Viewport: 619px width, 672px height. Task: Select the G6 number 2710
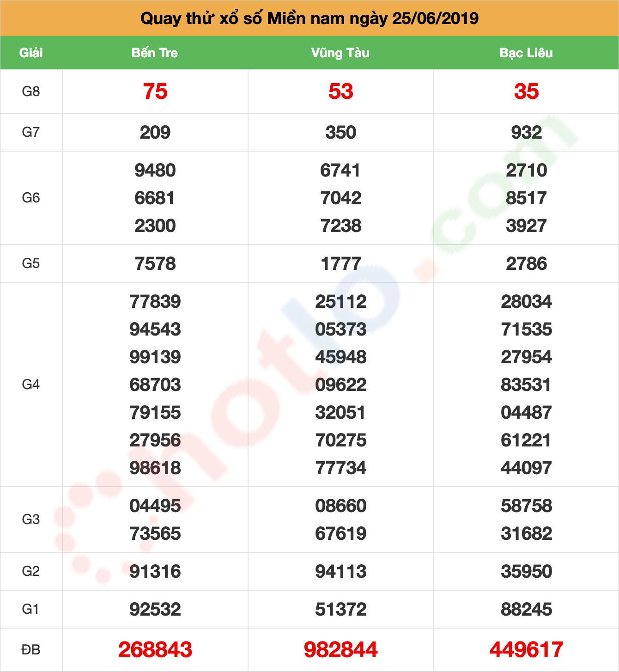(527, 171)
